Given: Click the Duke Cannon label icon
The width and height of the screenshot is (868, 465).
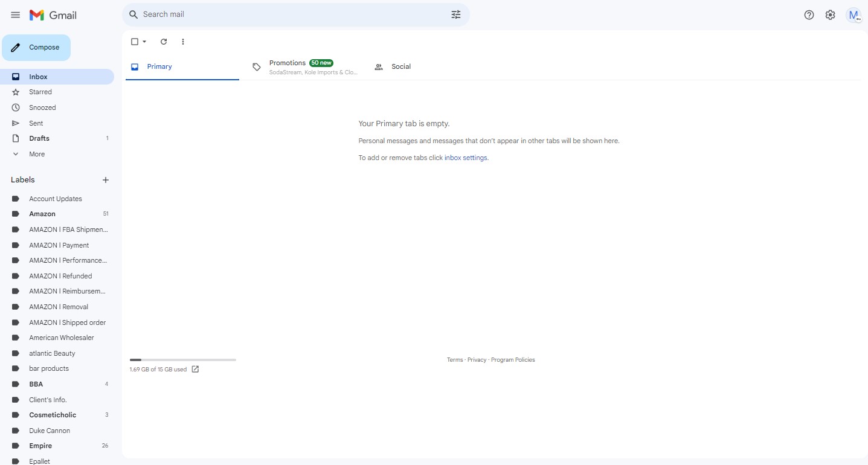Looking at the screenshot, I should [x=16, y=431].
